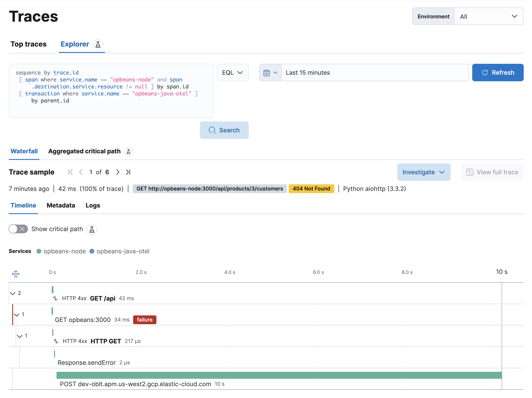The image size is (532, 398).
Task: Go to the next trace sample
Action: click(118, 172)
